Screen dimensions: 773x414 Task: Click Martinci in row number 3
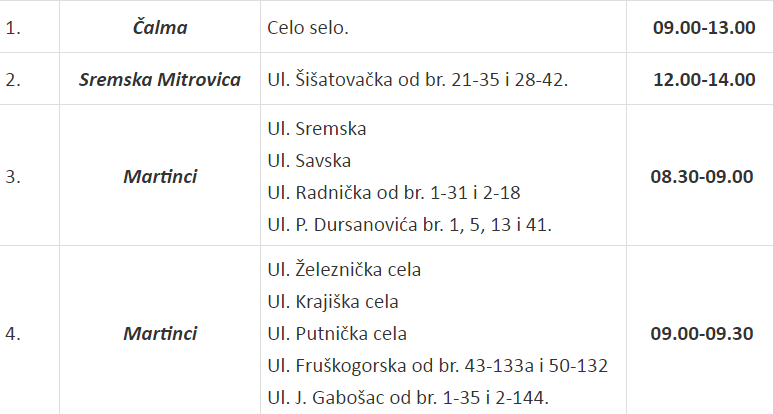pos(160,176)
